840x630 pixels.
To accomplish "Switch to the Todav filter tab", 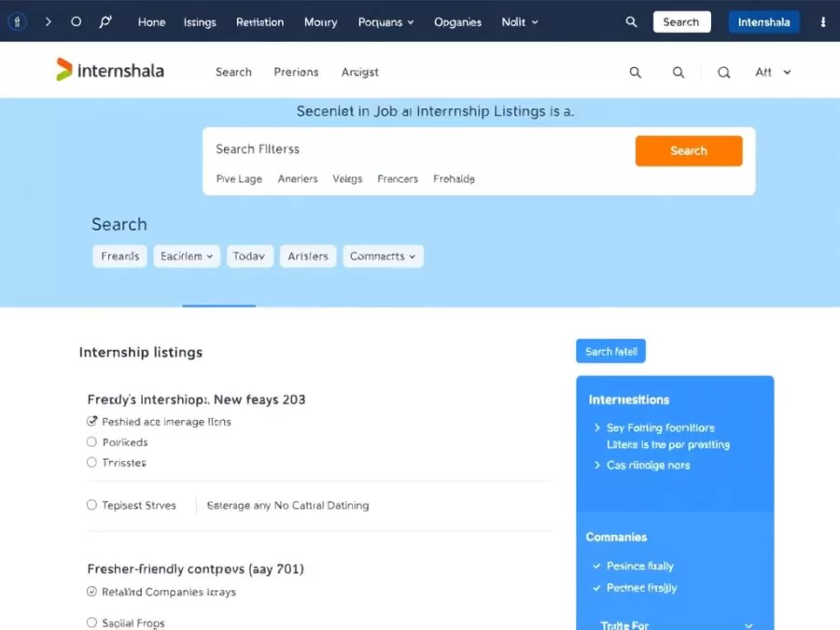I will pyautogui.click(x=249, y=256).
